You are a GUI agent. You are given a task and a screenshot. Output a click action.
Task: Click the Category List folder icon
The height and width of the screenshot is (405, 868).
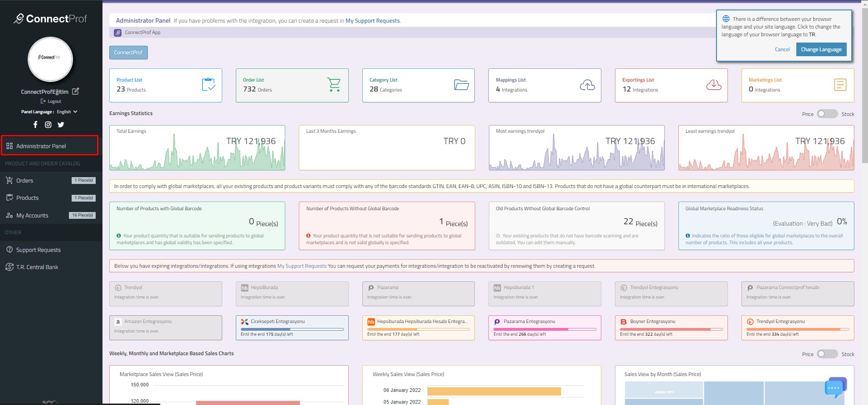[x=461, y=85]
